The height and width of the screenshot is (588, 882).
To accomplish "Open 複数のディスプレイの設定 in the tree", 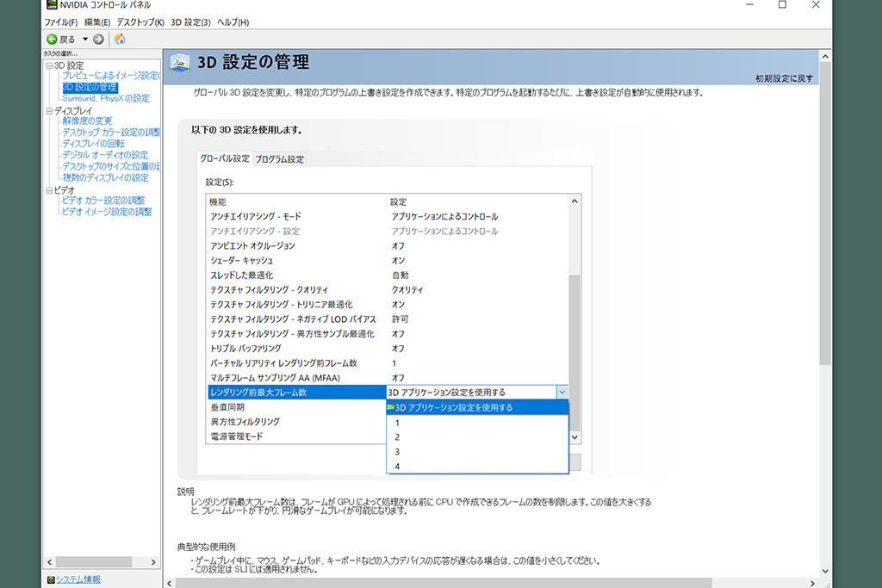I will [106, 177].
